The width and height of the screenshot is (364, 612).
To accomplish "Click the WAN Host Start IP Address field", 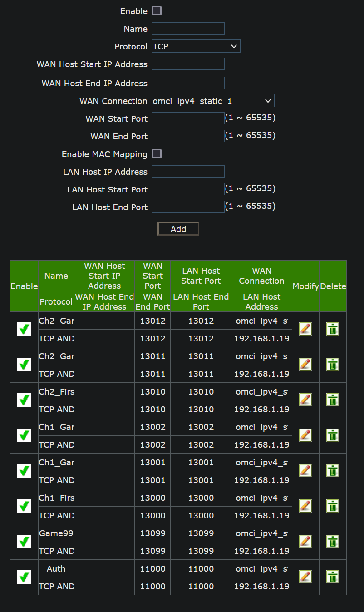I will [x=188, y=64].
